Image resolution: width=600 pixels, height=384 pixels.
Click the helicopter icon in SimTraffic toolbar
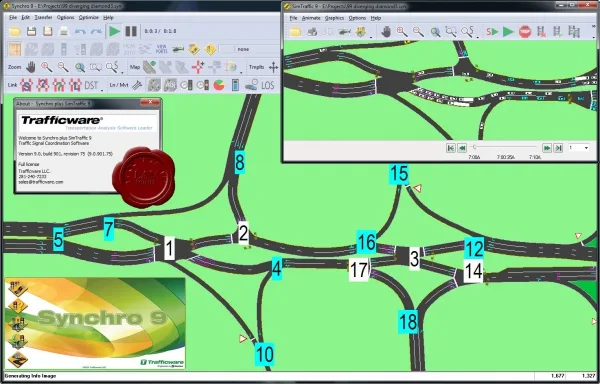[344, 32]
